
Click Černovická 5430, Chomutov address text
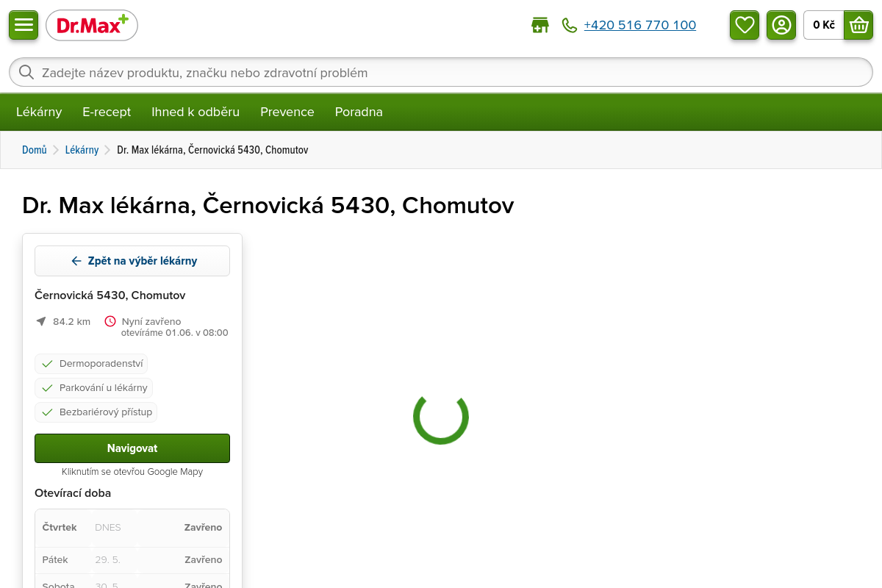click(x=110, y=295)
